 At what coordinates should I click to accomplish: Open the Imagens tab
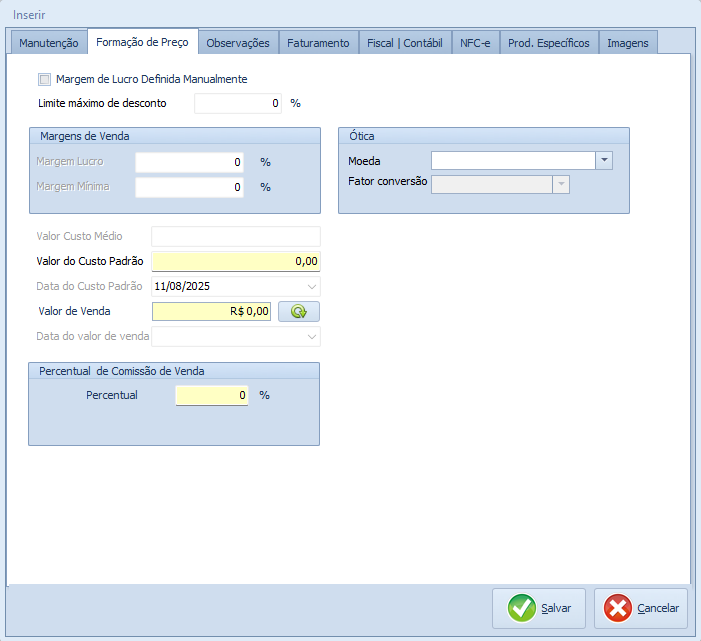628,43
